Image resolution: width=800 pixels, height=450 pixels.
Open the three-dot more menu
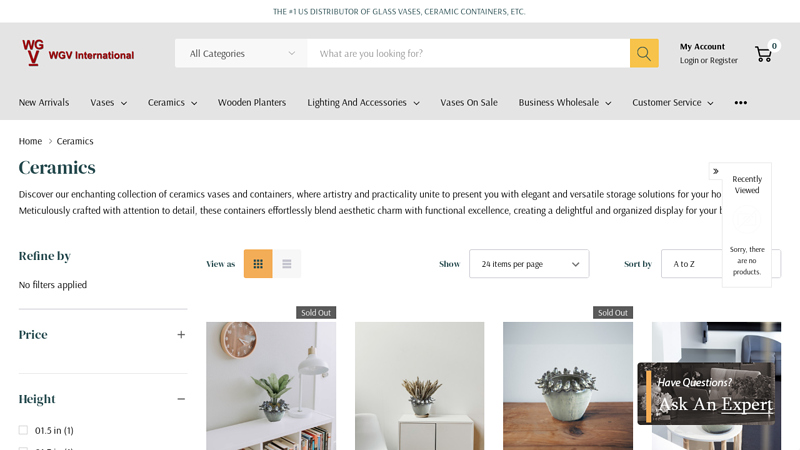[741, 103]
